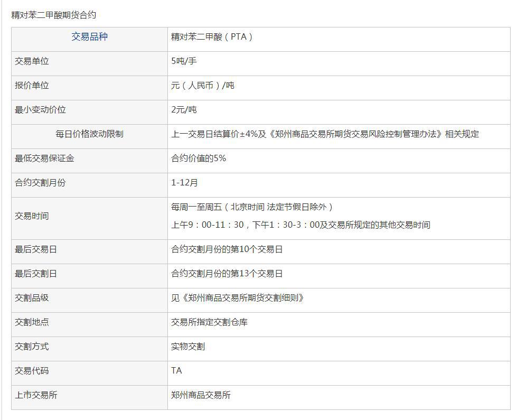Viewport: 517px width, 420px height.
Task: Click 见《郑州商品交易所期货交割细则》 text
Action: pos(238,298)
